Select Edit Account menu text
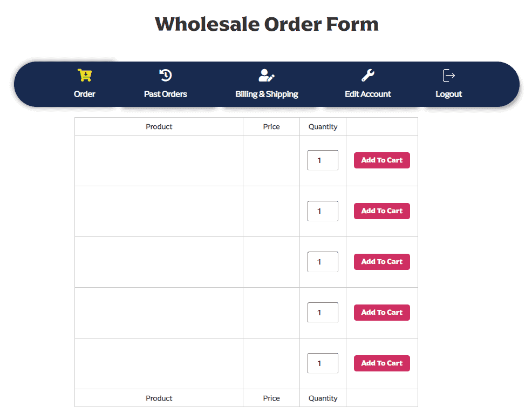 pos(368,94)
